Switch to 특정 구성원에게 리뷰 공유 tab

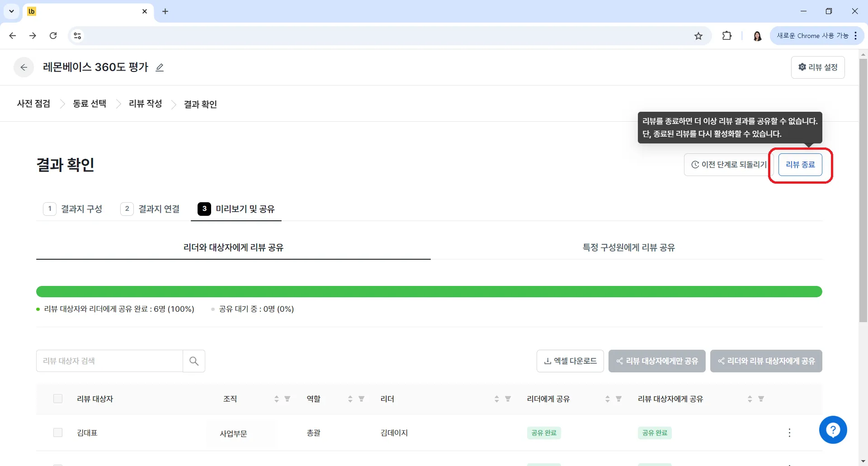coord(628,247)
